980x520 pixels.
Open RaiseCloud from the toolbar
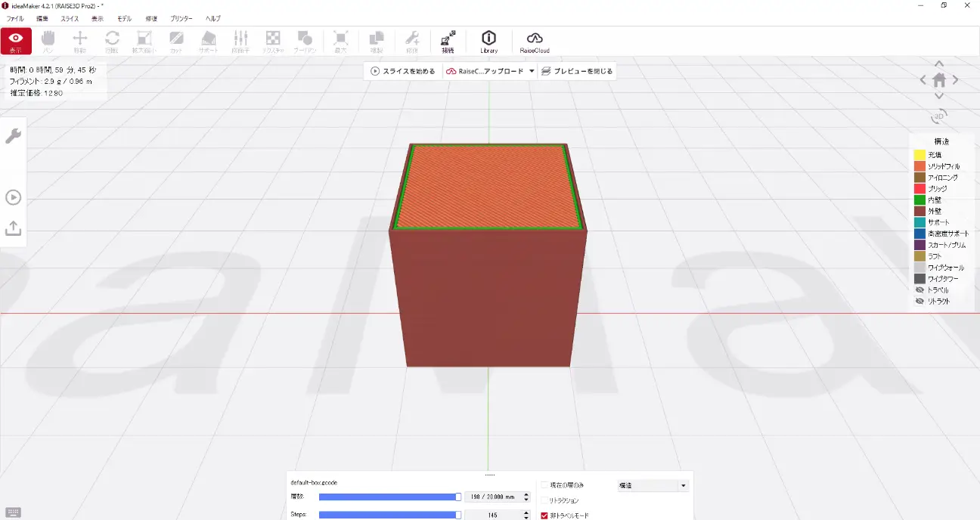click(535, 41)
